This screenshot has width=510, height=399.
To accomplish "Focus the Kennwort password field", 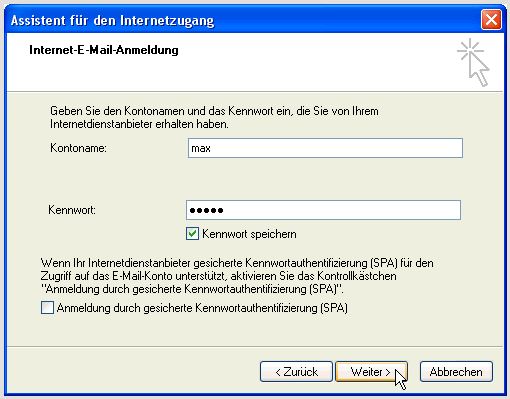I will (x=323, y=210).
